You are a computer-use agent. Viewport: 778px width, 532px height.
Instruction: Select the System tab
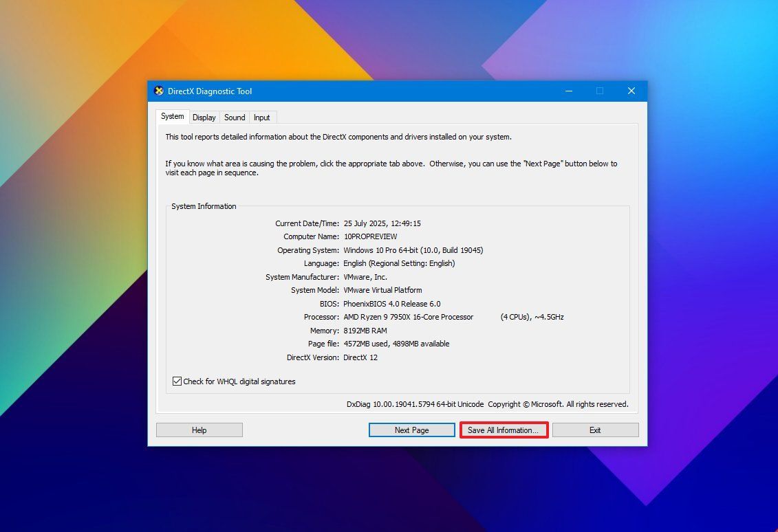171,116
